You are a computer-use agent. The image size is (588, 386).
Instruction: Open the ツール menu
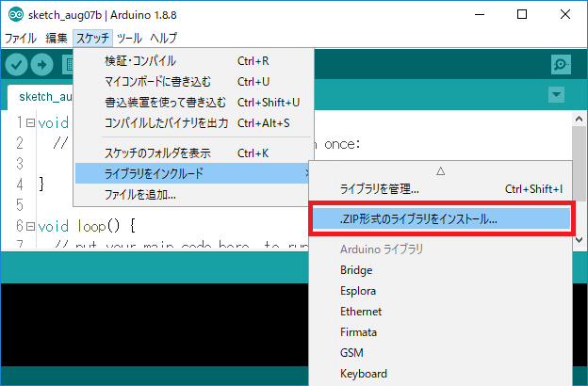[x=129, y=39]
